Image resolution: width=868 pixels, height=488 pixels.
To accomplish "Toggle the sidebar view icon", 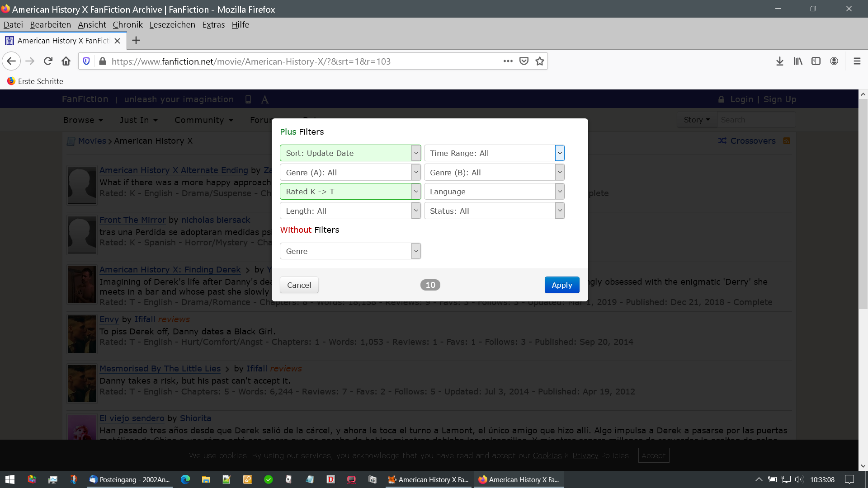I will click(816, 61).
